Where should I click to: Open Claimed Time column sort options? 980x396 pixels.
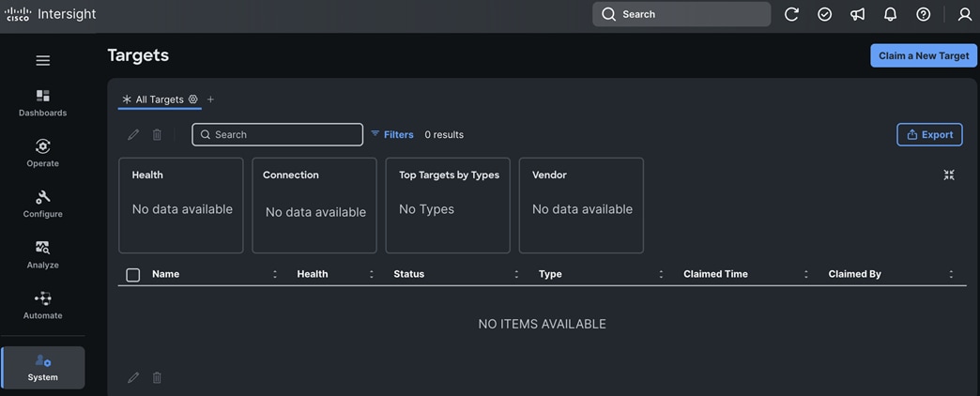(x=806, y=274)
